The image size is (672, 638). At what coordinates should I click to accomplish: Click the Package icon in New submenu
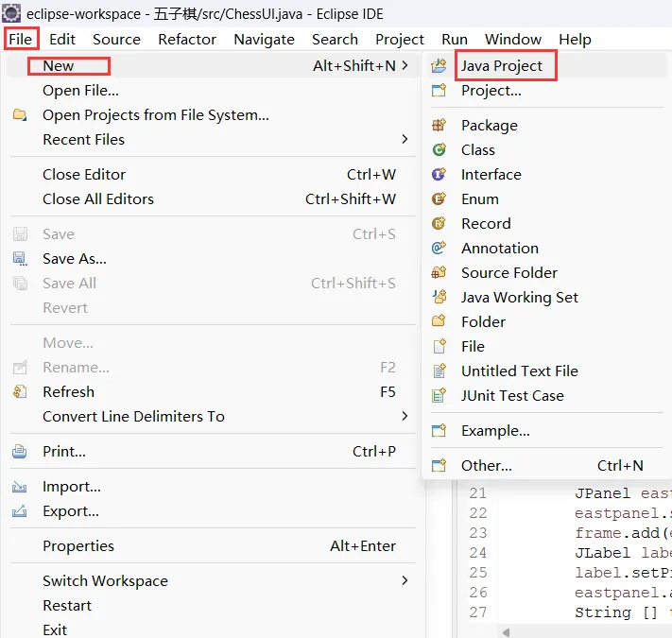point(439,125)
